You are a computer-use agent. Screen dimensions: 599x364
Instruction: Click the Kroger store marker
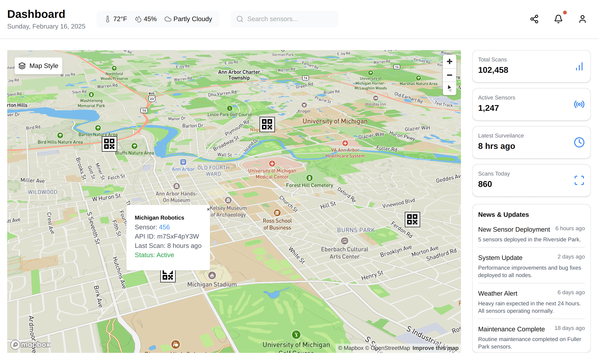pos(304,105)
